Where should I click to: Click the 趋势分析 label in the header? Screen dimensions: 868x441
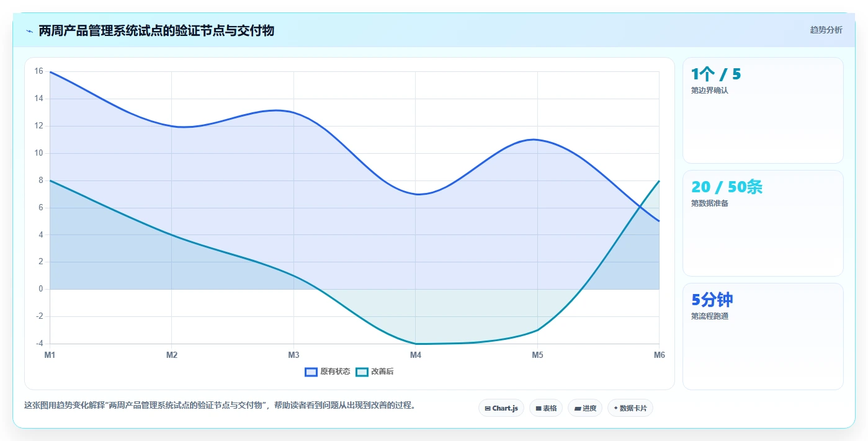tap(826, 30)
